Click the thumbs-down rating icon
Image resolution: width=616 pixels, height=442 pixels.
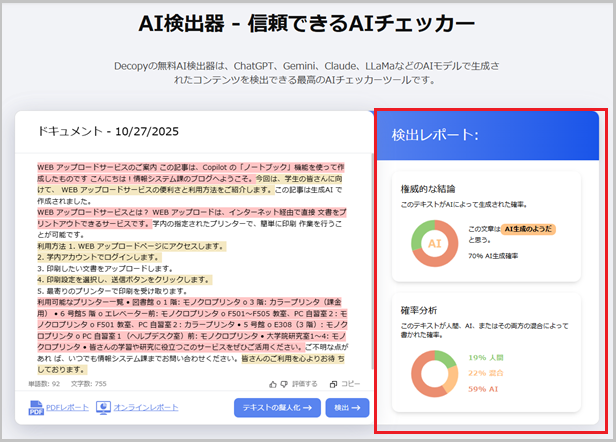click(x=285, y=383)
